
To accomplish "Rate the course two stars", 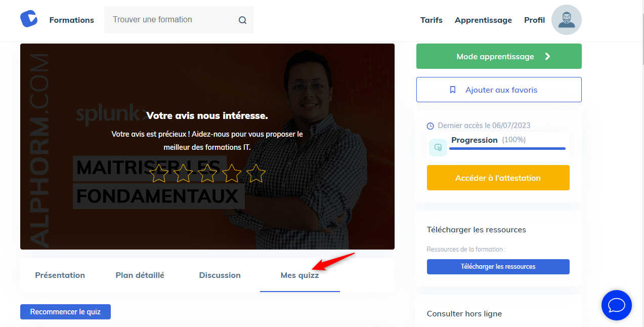I will click(x=183, y=173).
